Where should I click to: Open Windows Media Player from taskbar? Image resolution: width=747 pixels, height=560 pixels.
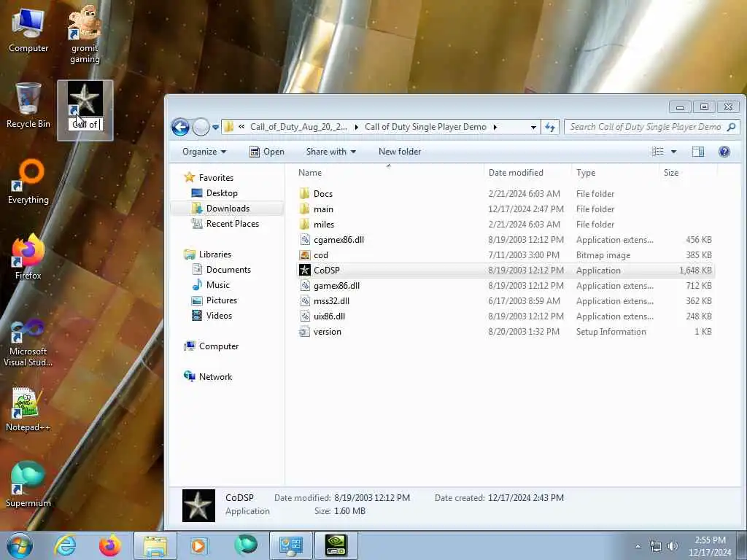click(x=200, y=545)
